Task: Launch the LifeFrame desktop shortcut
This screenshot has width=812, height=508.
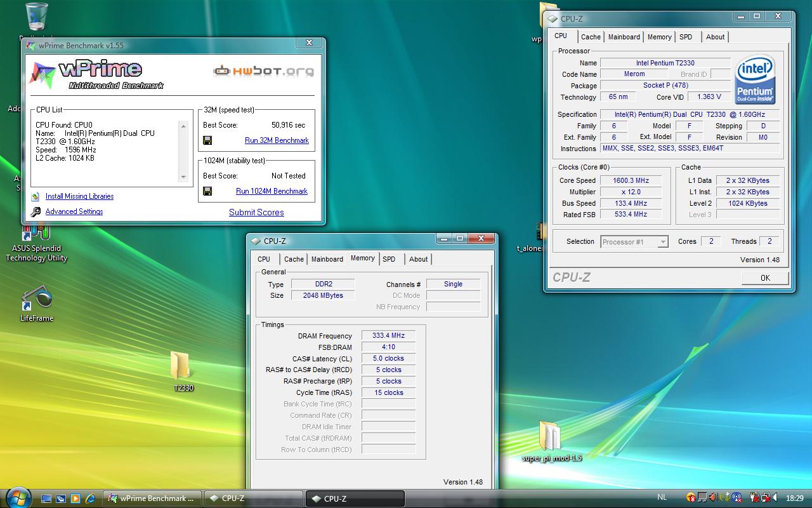Action: pyautogui.click(x=36, y=303)
